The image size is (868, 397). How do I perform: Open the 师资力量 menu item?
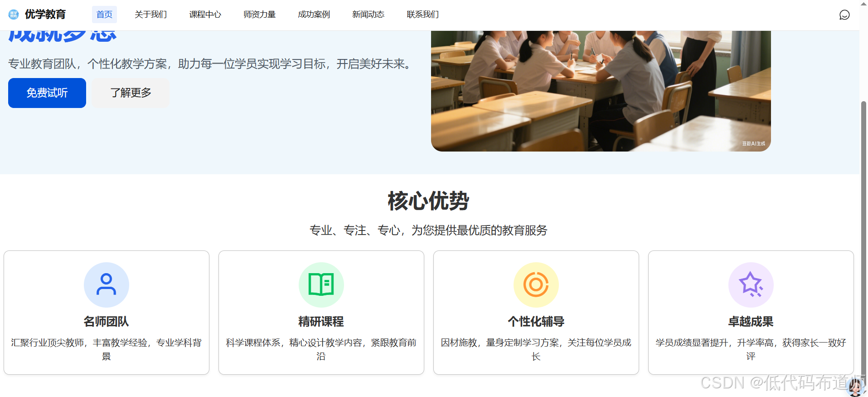[260, 15]
